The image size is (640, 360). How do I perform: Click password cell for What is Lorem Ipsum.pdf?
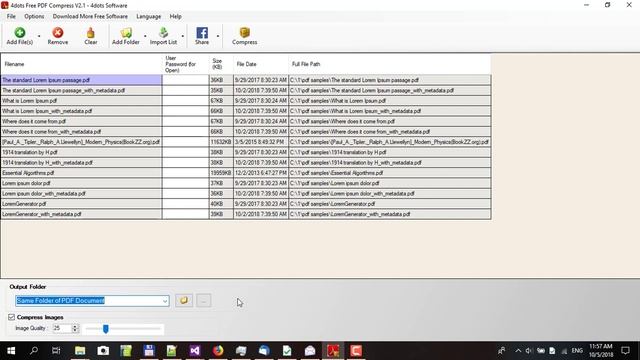(x=186, y=101)
